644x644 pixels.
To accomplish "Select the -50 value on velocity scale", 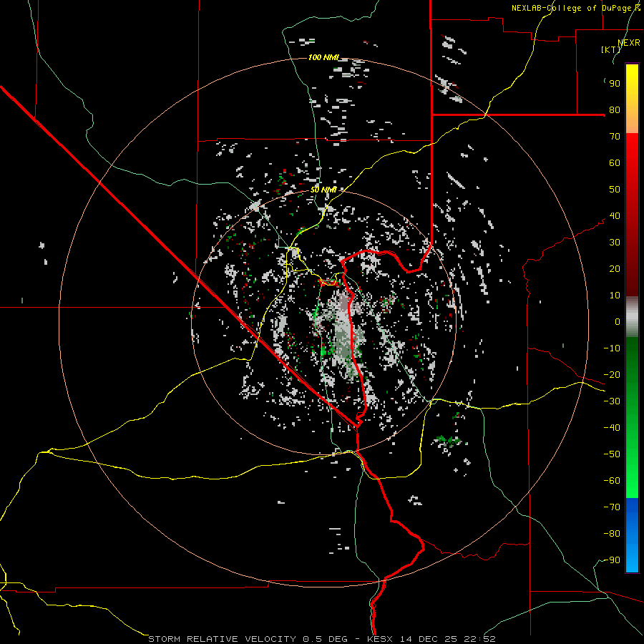I will coord(612,454).
